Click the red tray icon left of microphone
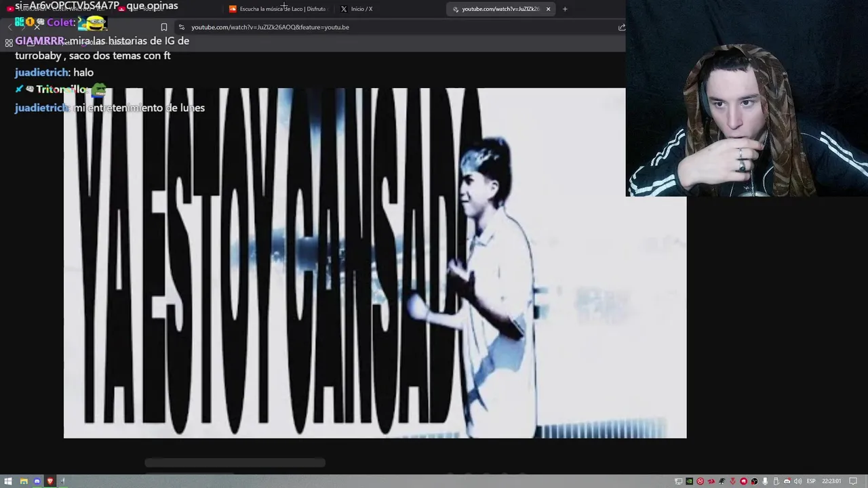Viewport: 868px width, 488px height. click(744, 481)
